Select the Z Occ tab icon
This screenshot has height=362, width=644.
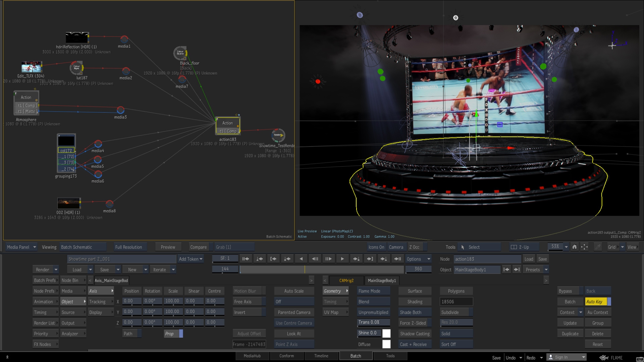pyautogui.click(x=414, y=247)
